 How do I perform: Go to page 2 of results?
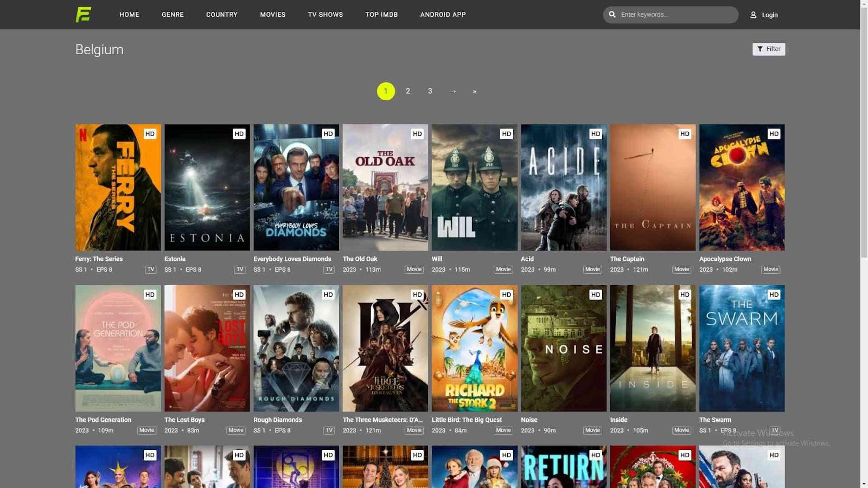click(408, 91)
